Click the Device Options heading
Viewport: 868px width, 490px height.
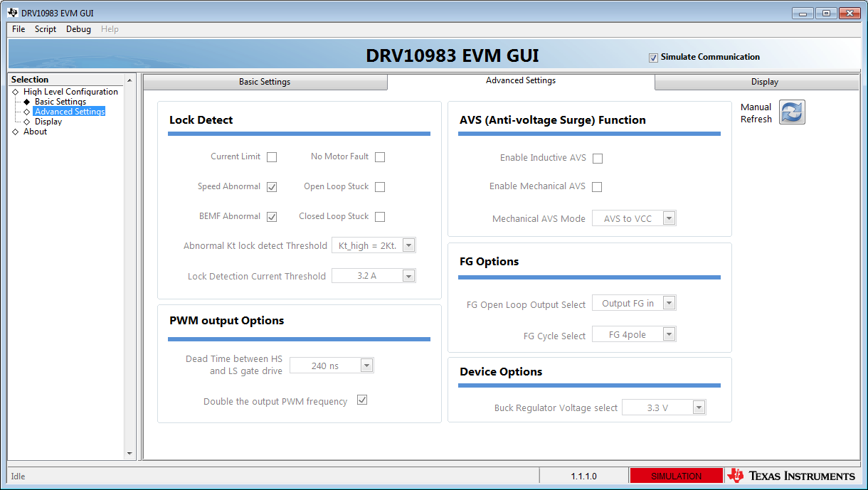[501, 372]
